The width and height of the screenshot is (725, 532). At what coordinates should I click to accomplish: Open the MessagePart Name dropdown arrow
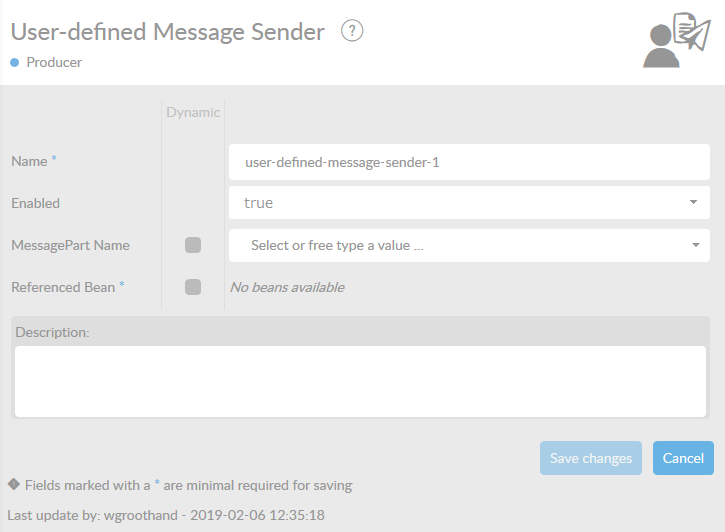click(695, 245)
